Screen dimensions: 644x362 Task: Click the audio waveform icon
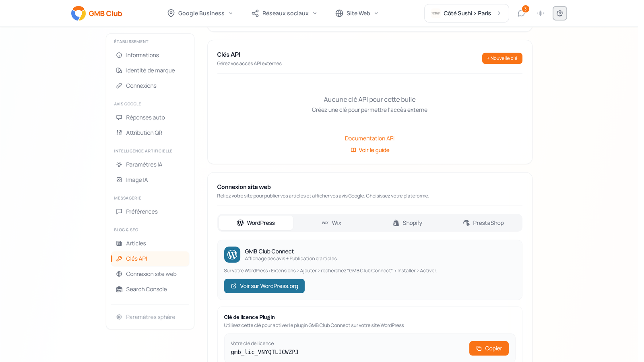pyautogui.click(x=541, y=13)
